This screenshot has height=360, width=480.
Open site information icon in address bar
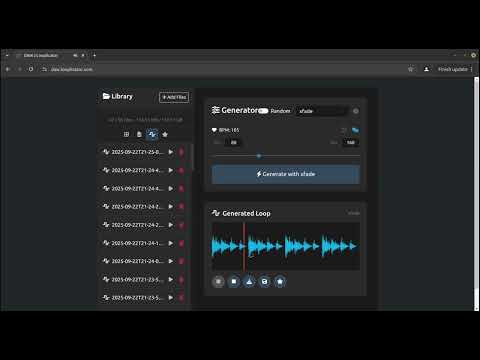point(44,69)
